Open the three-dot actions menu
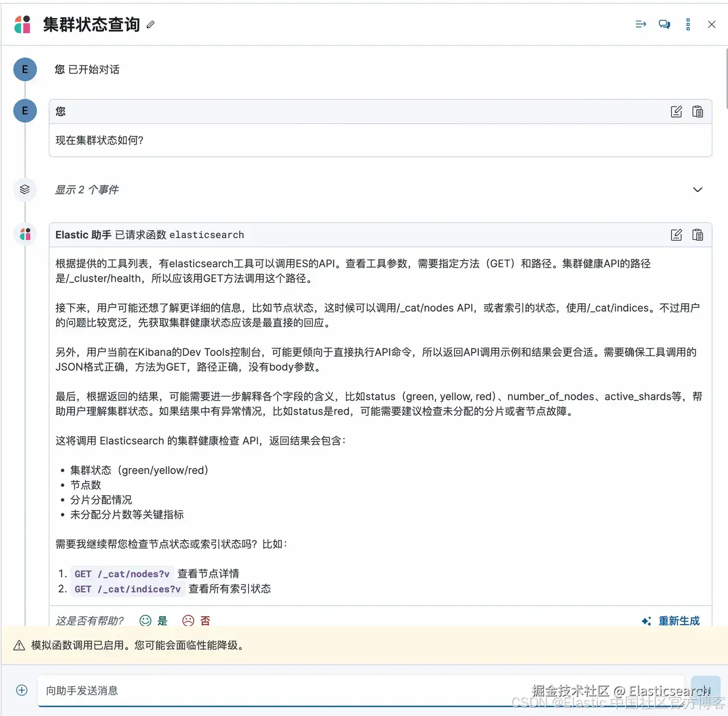The image size is (728, 716). pos(688,24)
